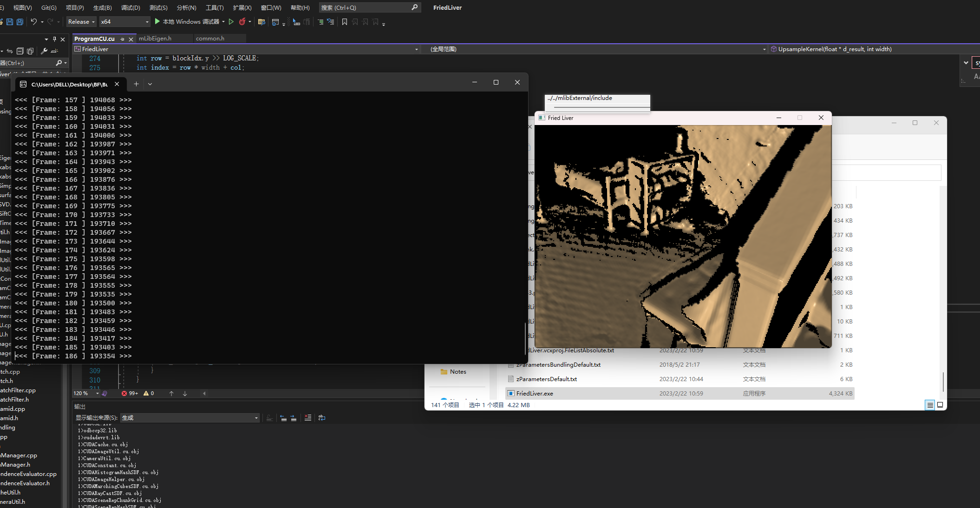Open the 调试(D) menu
The height and width of the screenshot is (508, 980).
[131, 7]
